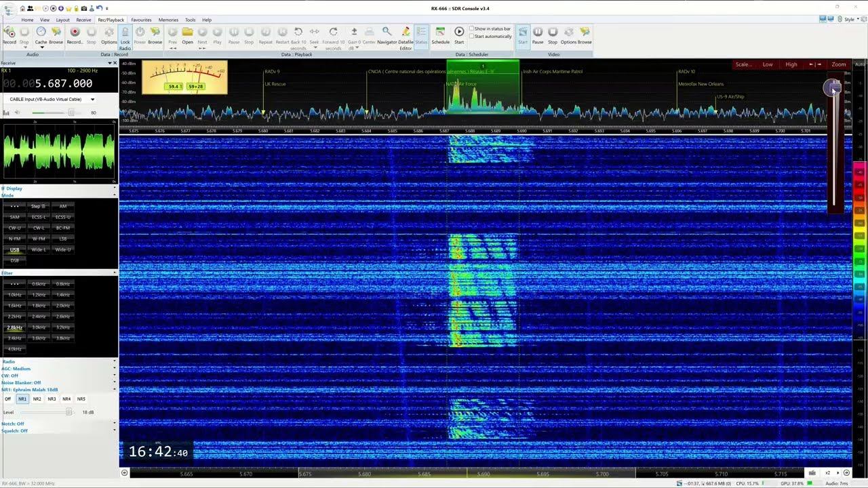The width and height of the screenshot is (868, 488).
Task: Open the Home ribbon tab
Action: click(x=27, y=20)
